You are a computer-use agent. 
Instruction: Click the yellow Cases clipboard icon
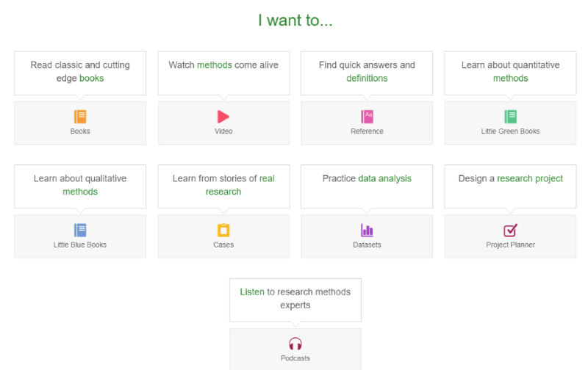click(x=223, y=230)
